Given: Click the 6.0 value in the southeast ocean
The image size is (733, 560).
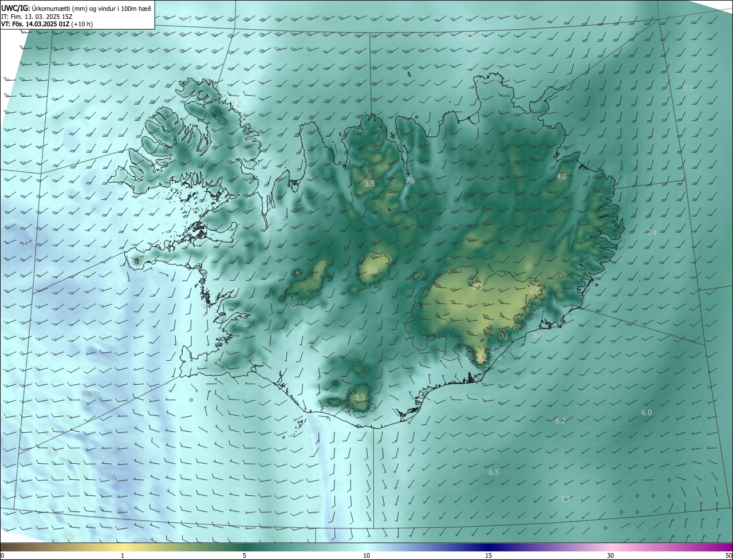Looking at the screenshot, I should tap(647, 413).
